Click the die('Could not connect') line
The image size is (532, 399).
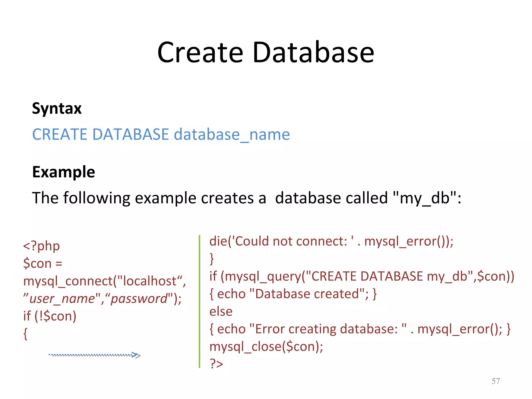331,242
